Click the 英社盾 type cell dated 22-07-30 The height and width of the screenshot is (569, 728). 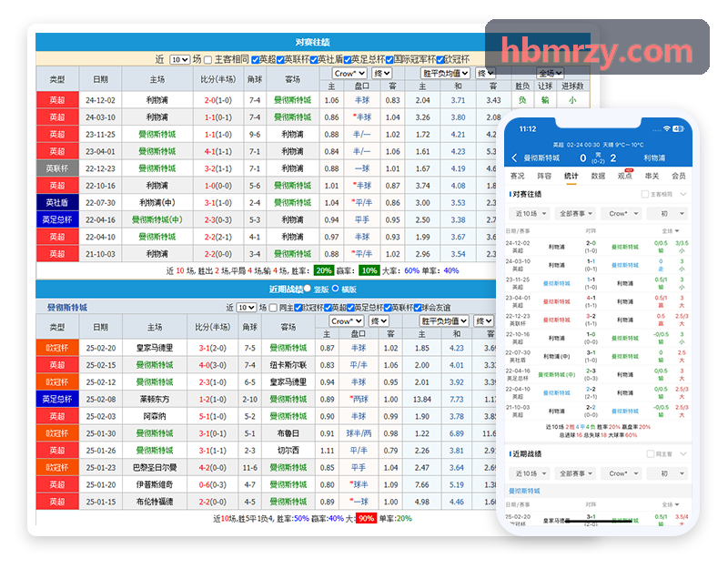[x=57, y=202]
